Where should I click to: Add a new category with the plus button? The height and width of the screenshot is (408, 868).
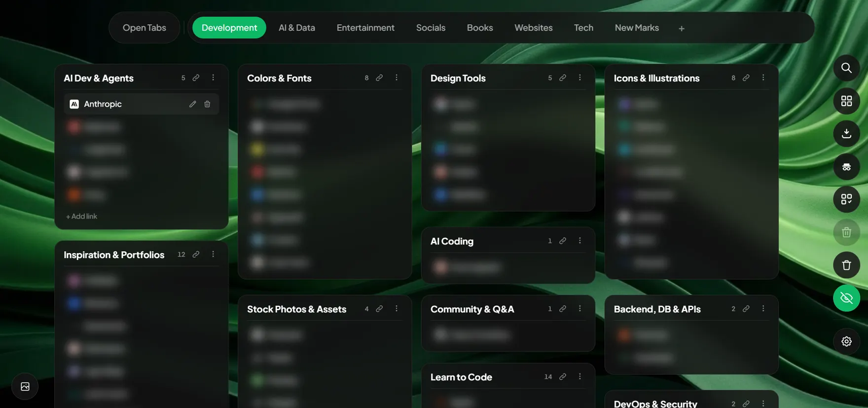682,29
